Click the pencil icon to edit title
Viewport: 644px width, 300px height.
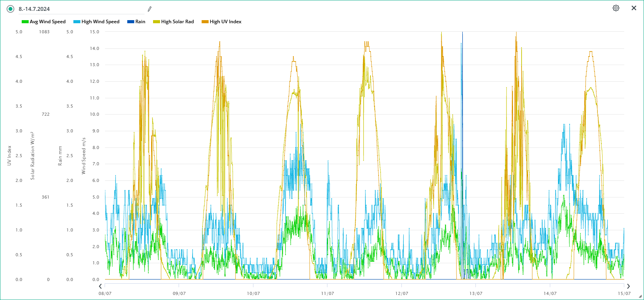[x=150, y=9]
